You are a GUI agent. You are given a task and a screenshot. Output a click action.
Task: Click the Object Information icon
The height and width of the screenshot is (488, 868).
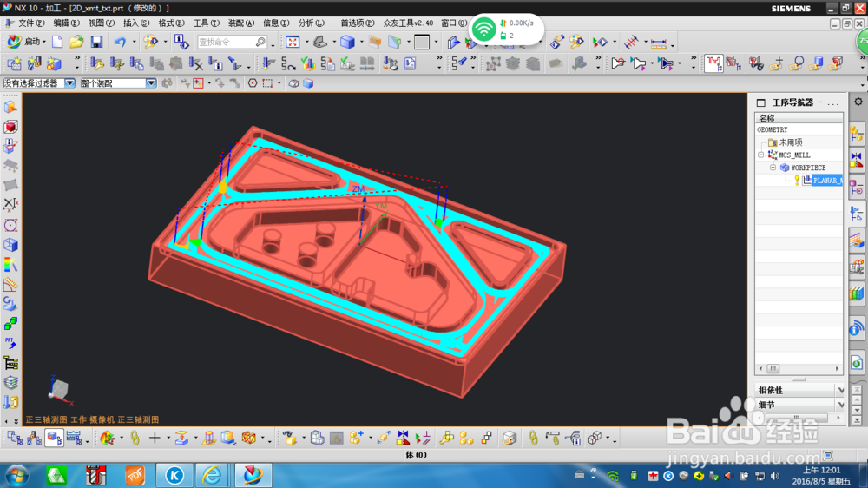coord(181,42)
